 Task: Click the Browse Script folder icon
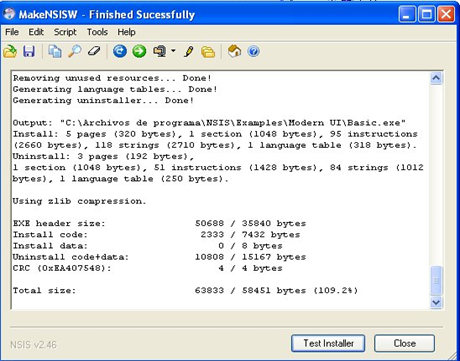(x=208, y=52)
